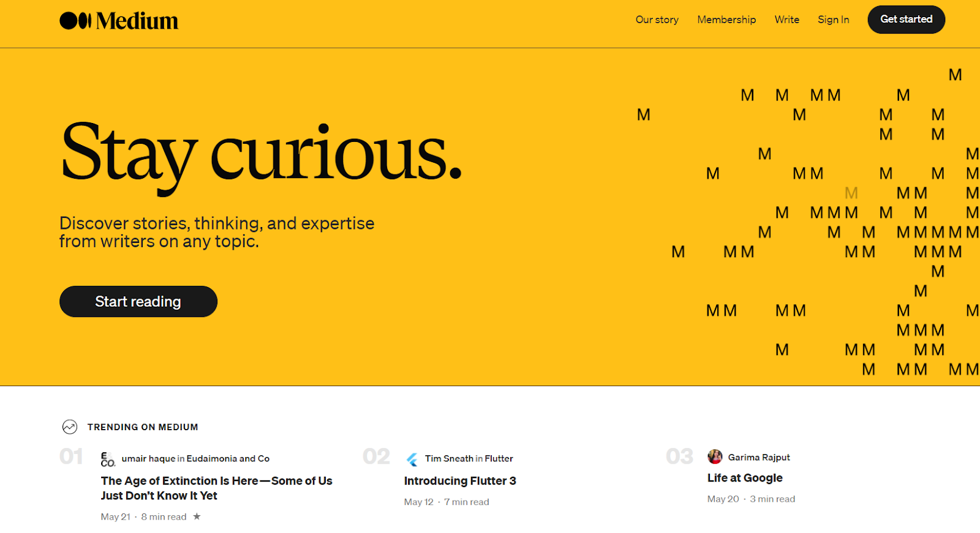Click the Discover stories subtitle text

click(x=217, y=232)
